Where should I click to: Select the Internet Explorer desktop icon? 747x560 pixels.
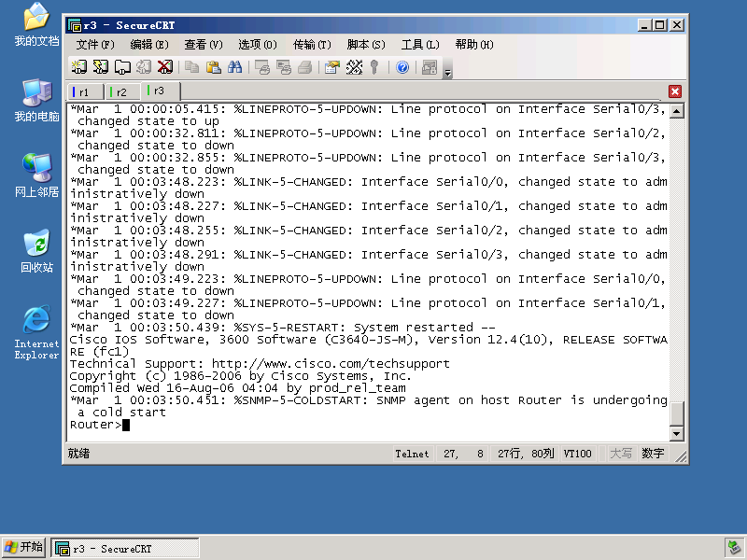click(x=36, y=332)
